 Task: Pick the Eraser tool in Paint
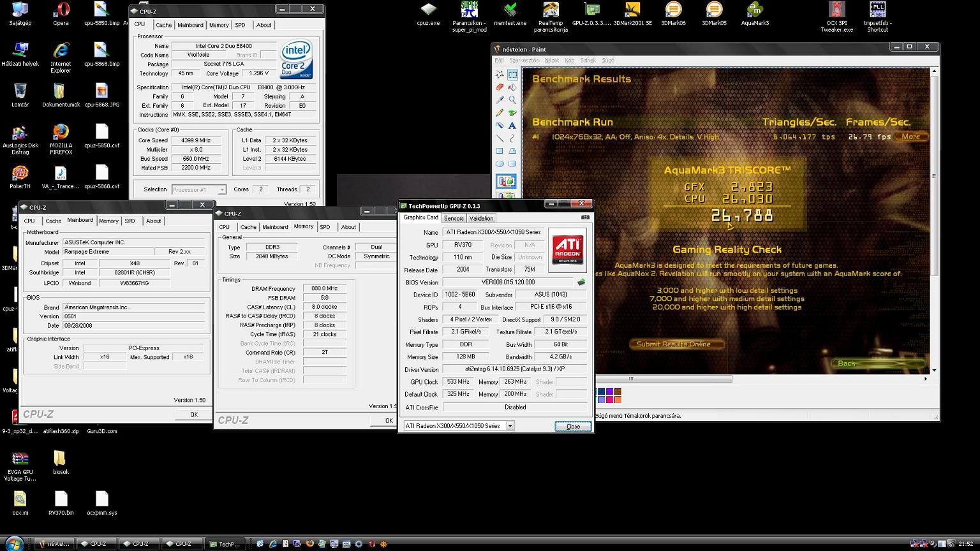(x=500, y=87)
